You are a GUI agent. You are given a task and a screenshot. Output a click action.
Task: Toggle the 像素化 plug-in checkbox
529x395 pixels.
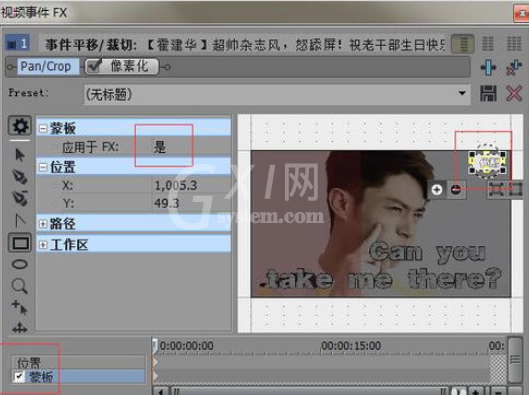[93, 66]
